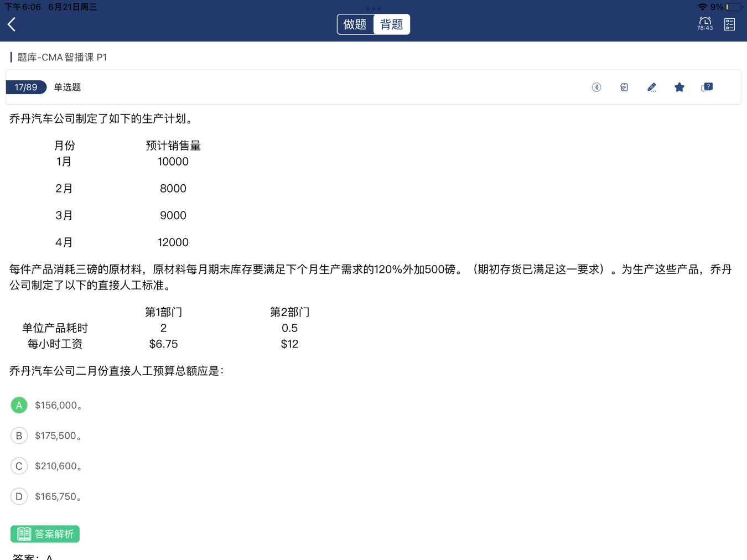Tap the pencil edit icon
Image resolution: width=747 pixels, height=560 pixels.
[x=651, y=87]
